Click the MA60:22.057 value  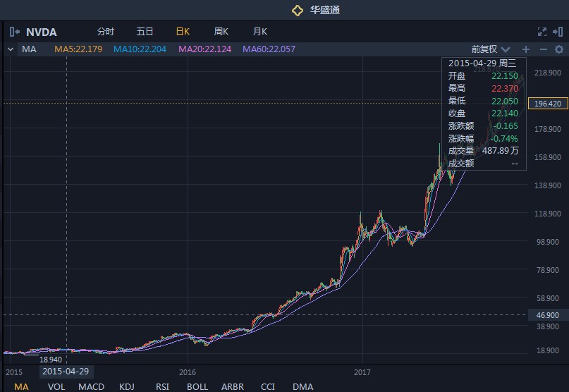[269, 49]
